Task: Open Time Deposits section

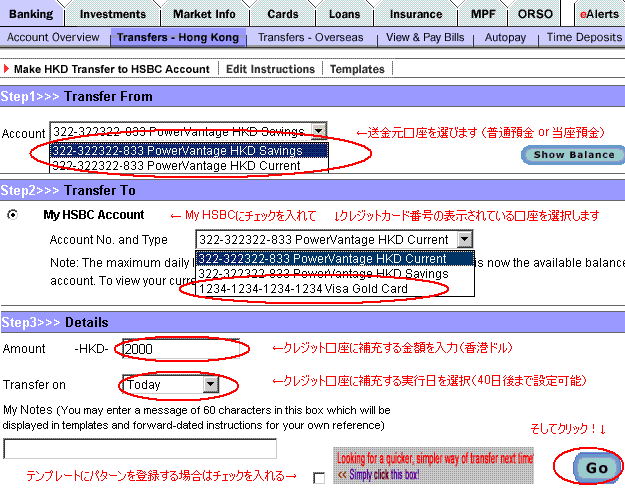Action: pyautogui.click(x=584, y=37)
